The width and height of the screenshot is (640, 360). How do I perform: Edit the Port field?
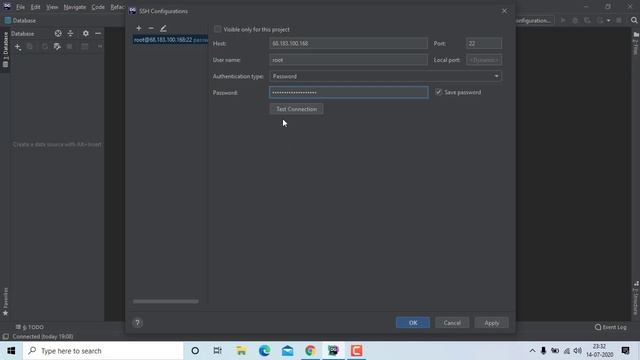(x=484, y=43)
